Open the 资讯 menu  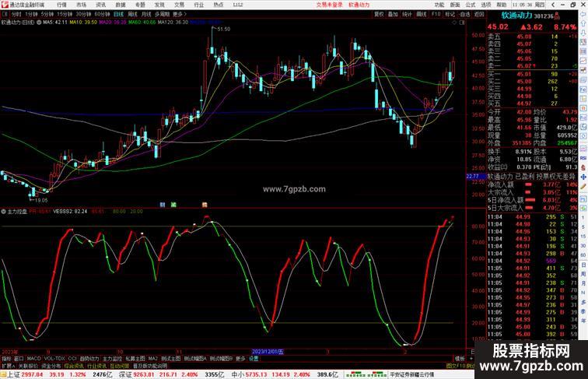[x=101, y=5]
